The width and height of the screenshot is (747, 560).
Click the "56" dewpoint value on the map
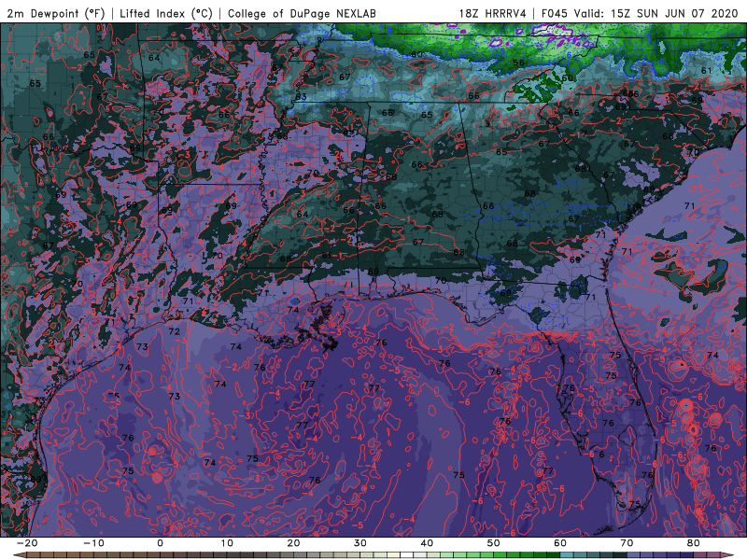pos(518,63)
